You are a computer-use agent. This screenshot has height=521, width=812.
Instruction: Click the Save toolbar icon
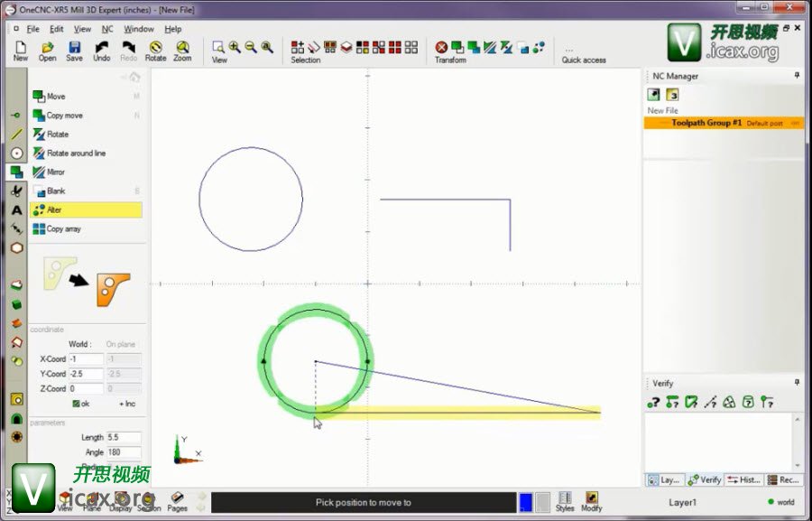coord(74,49)
